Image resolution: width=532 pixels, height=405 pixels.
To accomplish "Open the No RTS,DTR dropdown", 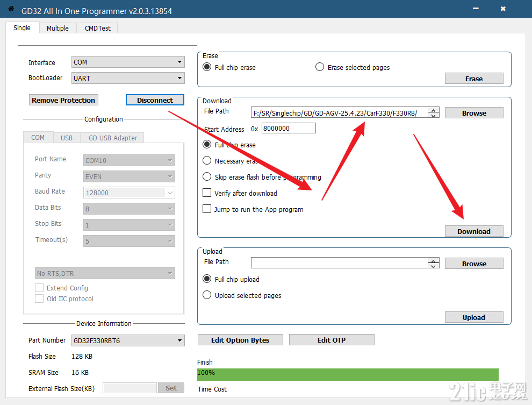I will click(x=105, y=273).
